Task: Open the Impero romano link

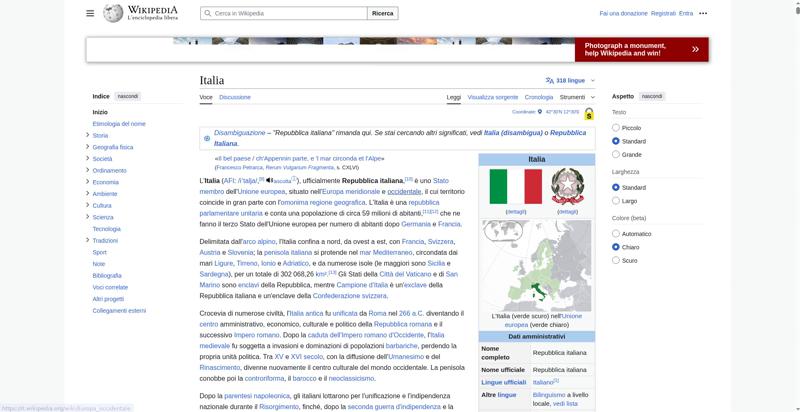Action: pyautogui.click(x=257, y=335)
